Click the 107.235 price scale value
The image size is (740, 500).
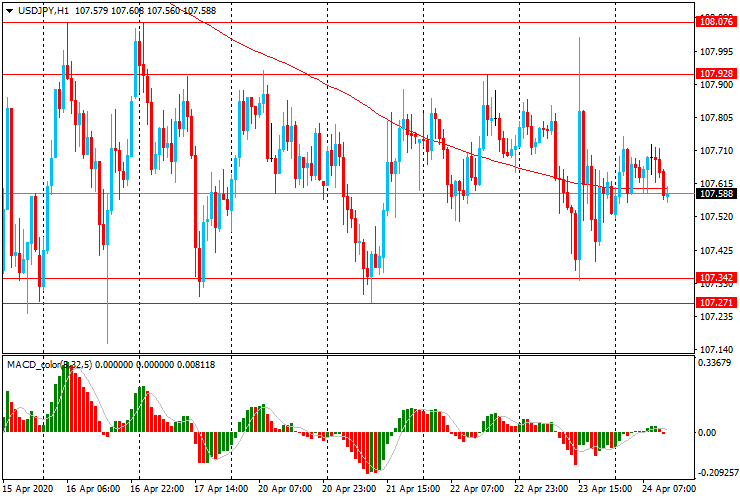(716, 316)
